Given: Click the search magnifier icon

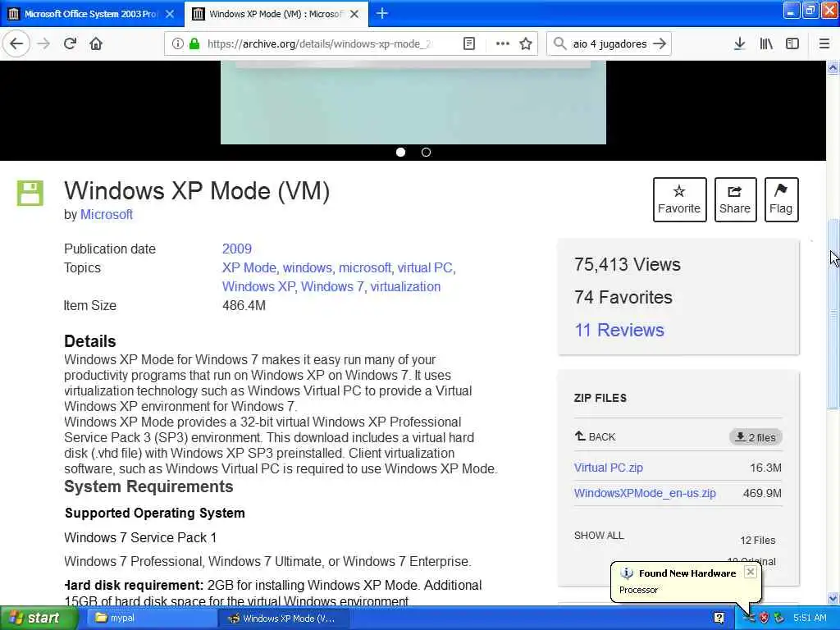Looking at the screenshot, I should click(559, 43).
